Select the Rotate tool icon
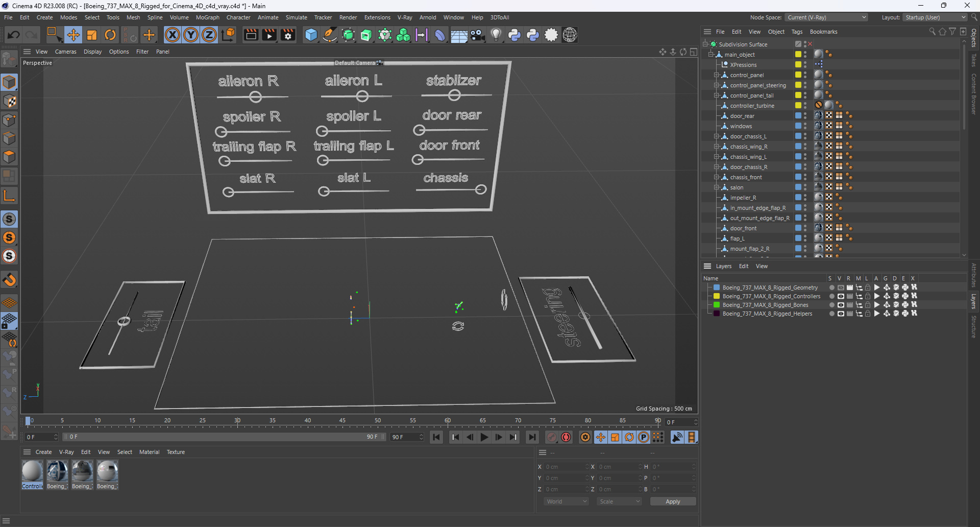This screenshot has height=527, width=980. click(x=110, y=35)
